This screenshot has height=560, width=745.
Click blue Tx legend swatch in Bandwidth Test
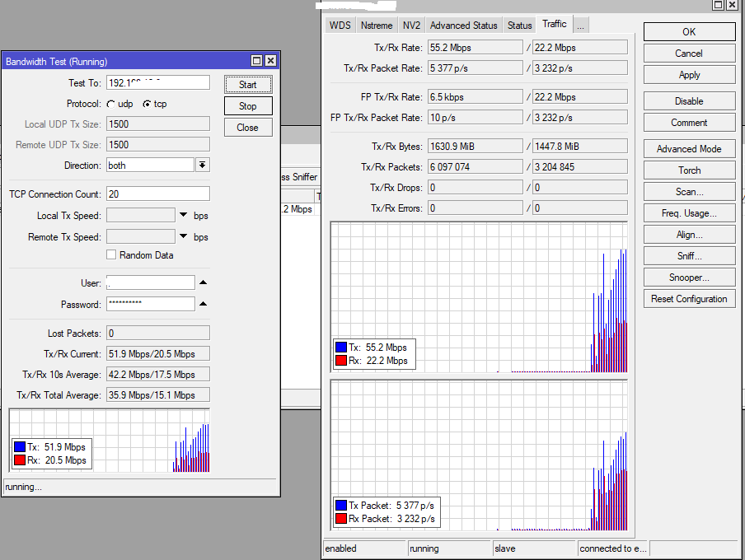[x=20, y=447]
